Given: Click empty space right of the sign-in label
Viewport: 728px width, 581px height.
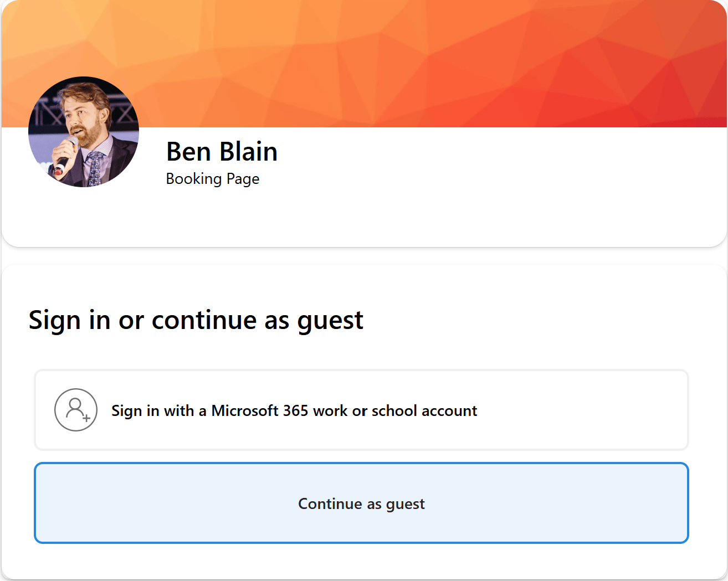Looking at the screenshot, I should click(582, 410).
